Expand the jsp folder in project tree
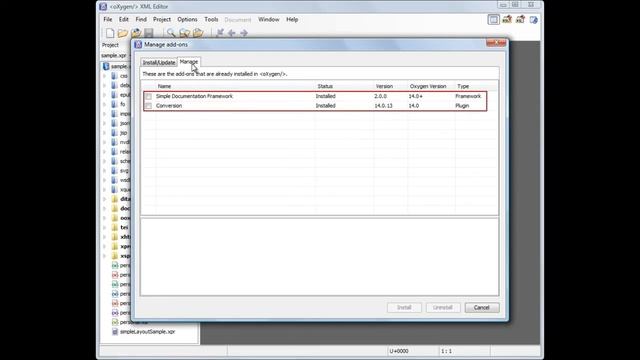This screenshot has height=360, width=640. tap(104, 133)
